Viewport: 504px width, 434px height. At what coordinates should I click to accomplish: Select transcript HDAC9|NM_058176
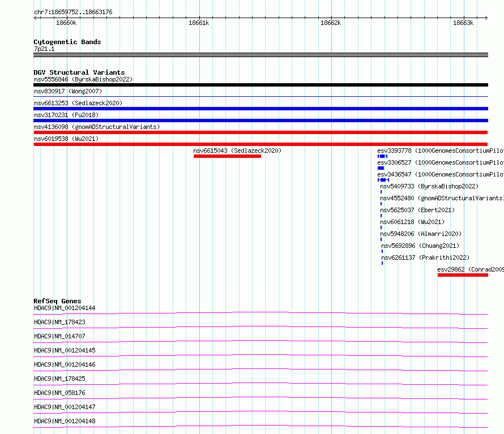pyautogui.click(x=59, y=393)
